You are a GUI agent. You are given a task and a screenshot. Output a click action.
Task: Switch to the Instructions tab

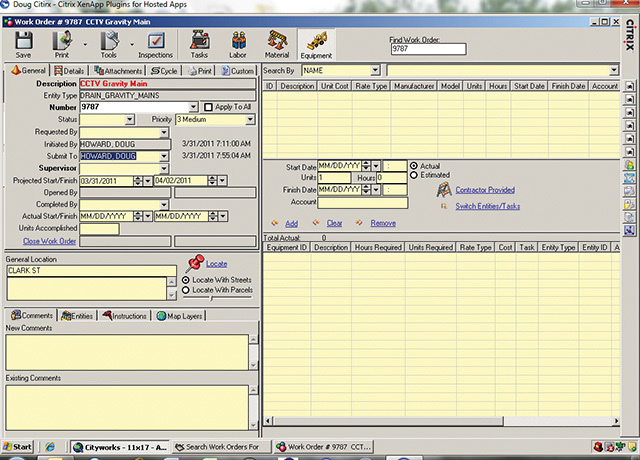[123, 316]
